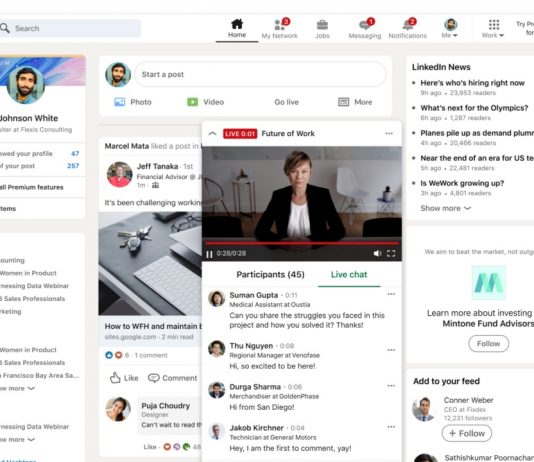The image size is (534, 462).
Task: View post views count 257
Action: [73, 166]
